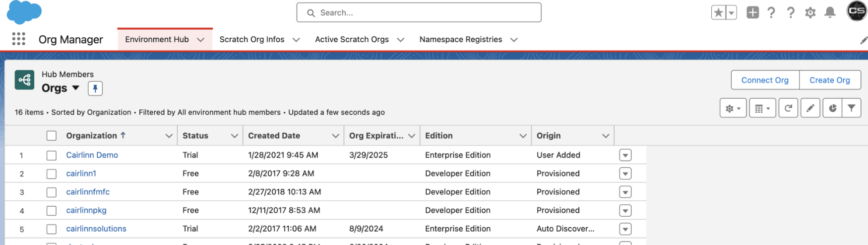The image size is (868, 245).
Task: Click the global actions plus icon
Action: coord(752,12)
